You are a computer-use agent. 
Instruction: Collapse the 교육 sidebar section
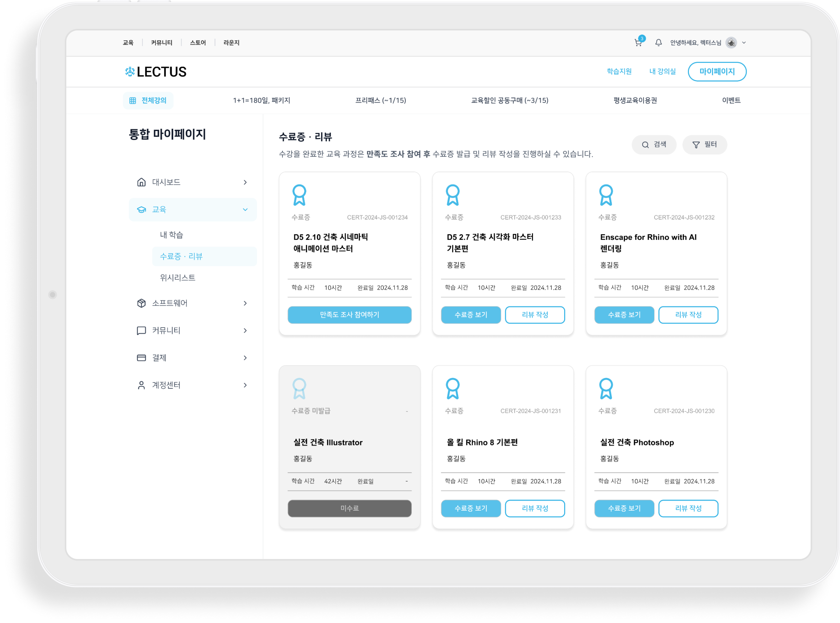tap(245, 209)
